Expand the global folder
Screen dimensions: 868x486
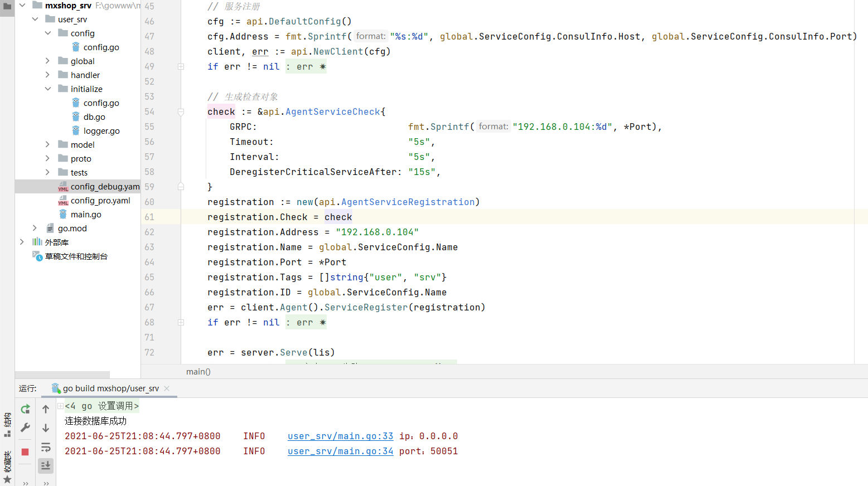pos(48,61)
